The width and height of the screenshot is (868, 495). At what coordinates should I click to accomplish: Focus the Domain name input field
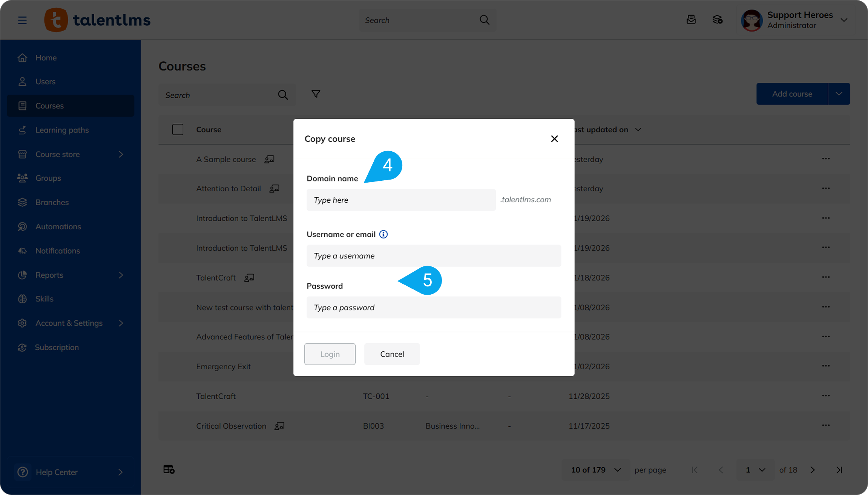point(401,200)
